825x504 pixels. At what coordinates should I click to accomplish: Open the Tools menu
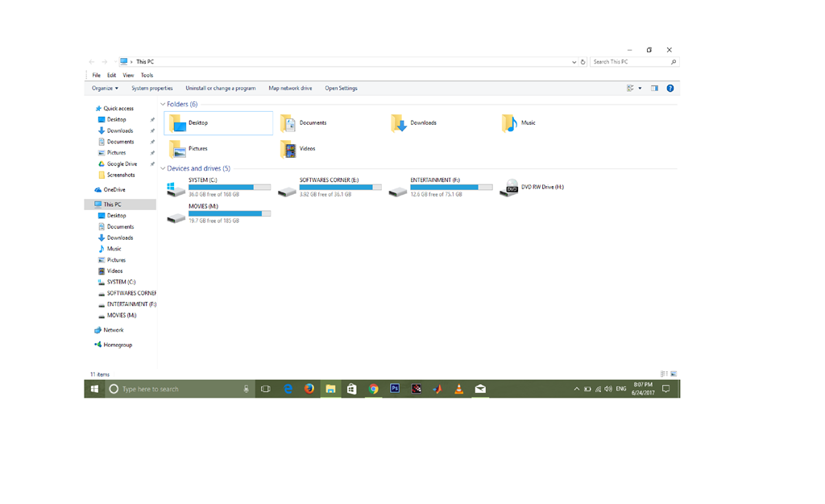point(147,75)
